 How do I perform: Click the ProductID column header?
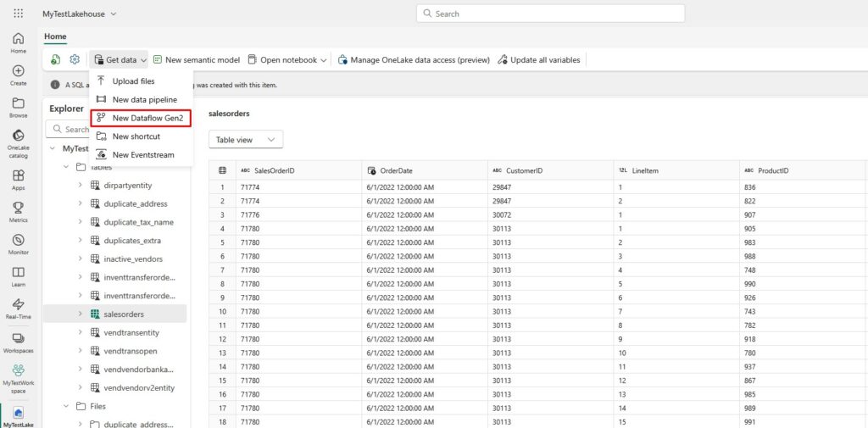click(803, 170)
